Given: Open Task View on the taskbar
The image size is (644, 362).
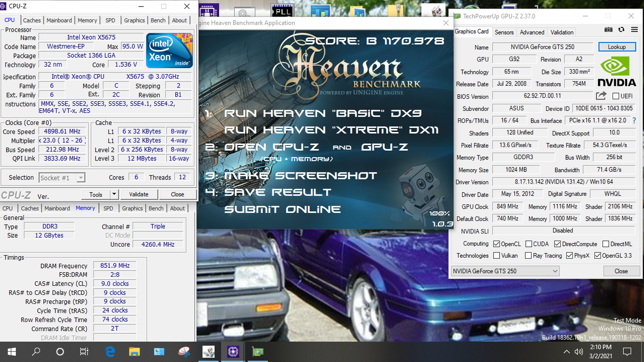Looking at the screenshot, I should [84, 352].
